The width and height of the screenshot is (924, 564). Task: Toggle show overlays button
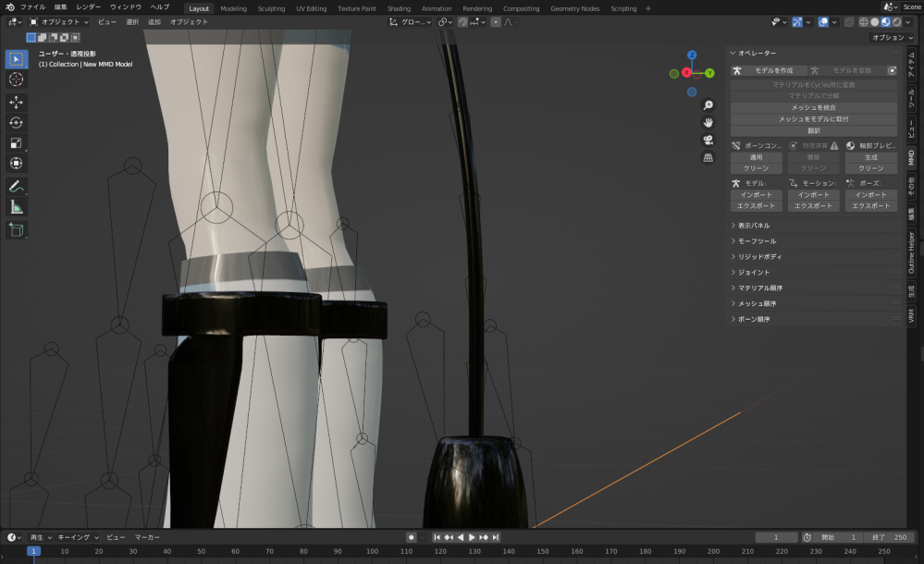point(823,22)
